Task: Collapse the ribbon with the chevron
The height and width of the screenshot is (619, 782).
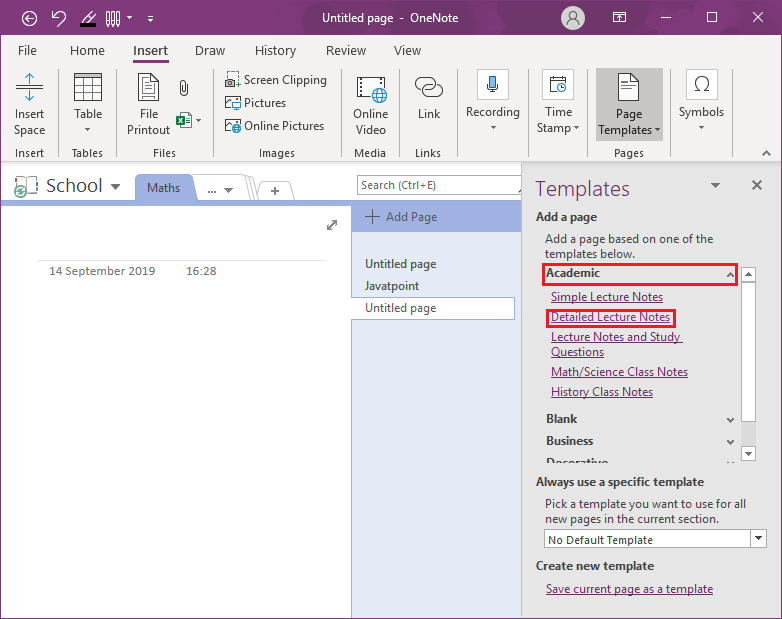Action: click(x=767, y=153)
